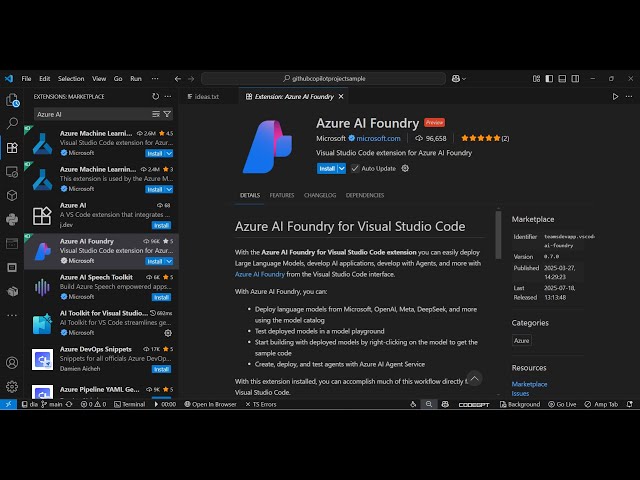Open the Edit menu
This screenshot has height=480, width=640.
click(x=44, y=78)
